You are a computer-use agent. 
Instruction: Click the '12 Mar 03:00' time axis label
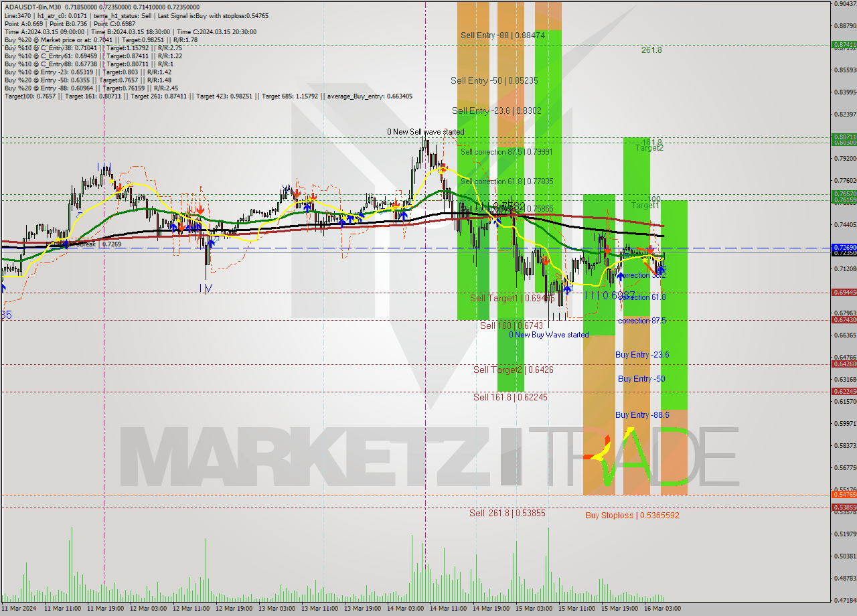pyautogui.click(x=148, y=609)
